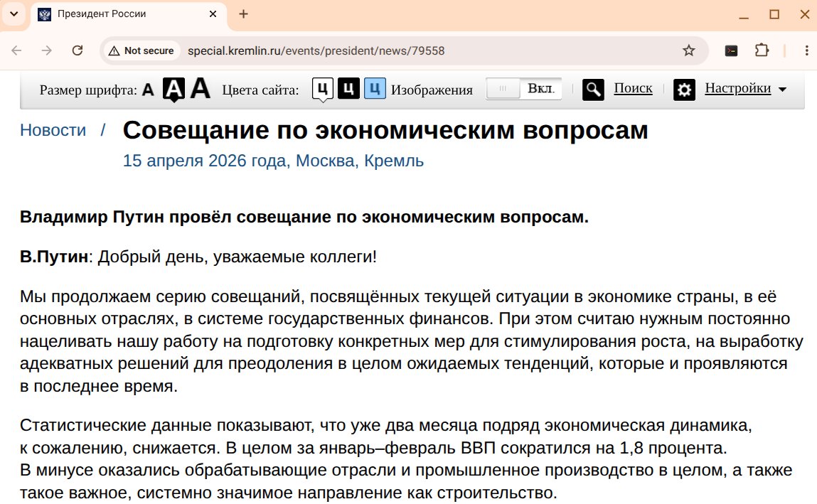Close the Президент России tab
The image size is (817, 504).
tap(213, 14)
